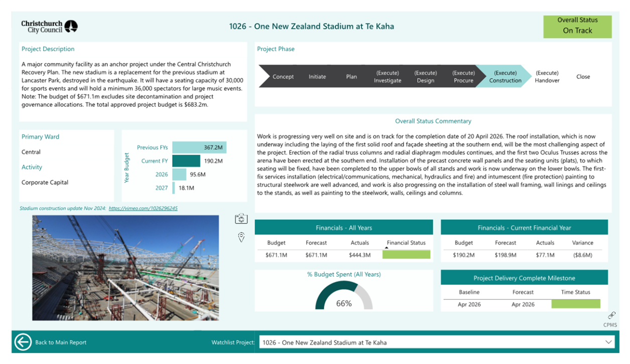Click the 66% budget spent gauge

point(344,295)
